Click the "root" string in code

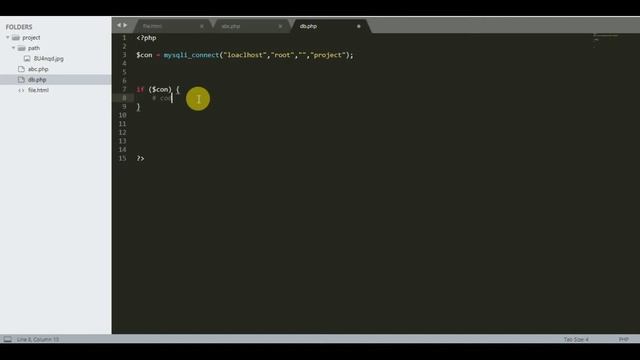click(x=282, y=55)
